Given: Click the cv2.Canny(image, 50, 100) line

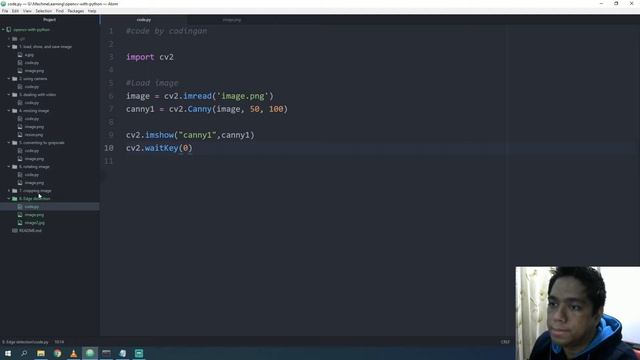Looking at the screenshot, I should pyautogui.click(x=207, y=109).
